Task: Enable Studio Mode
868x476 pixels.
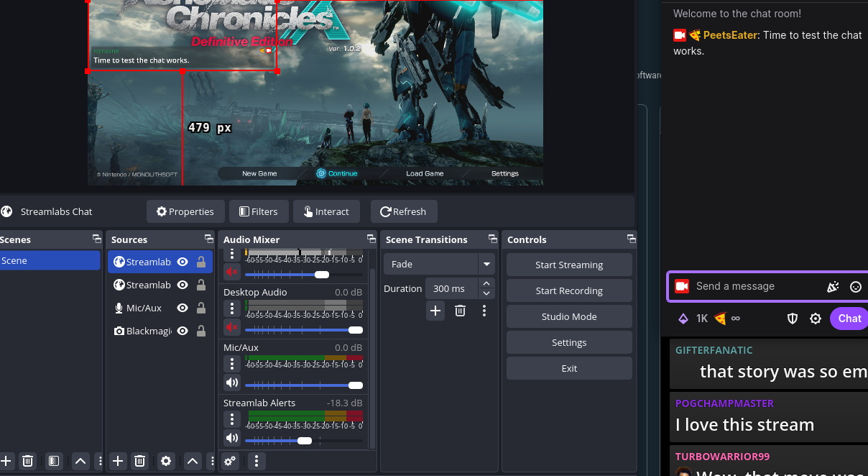Action: pos(569,316)
